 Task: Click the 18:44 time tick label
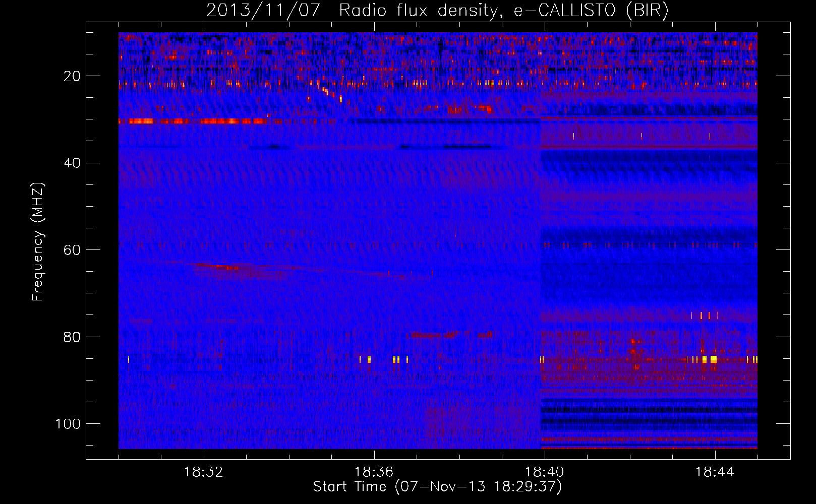pos(715,472)
